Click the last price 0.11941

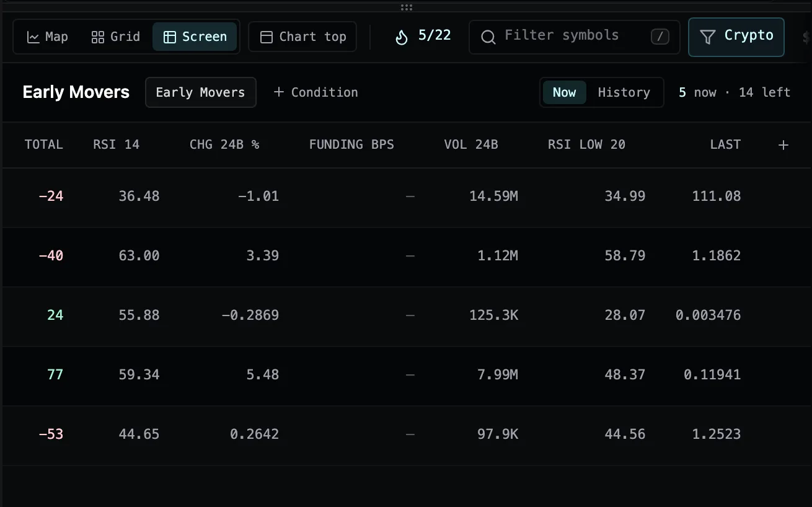coord(712,374)
